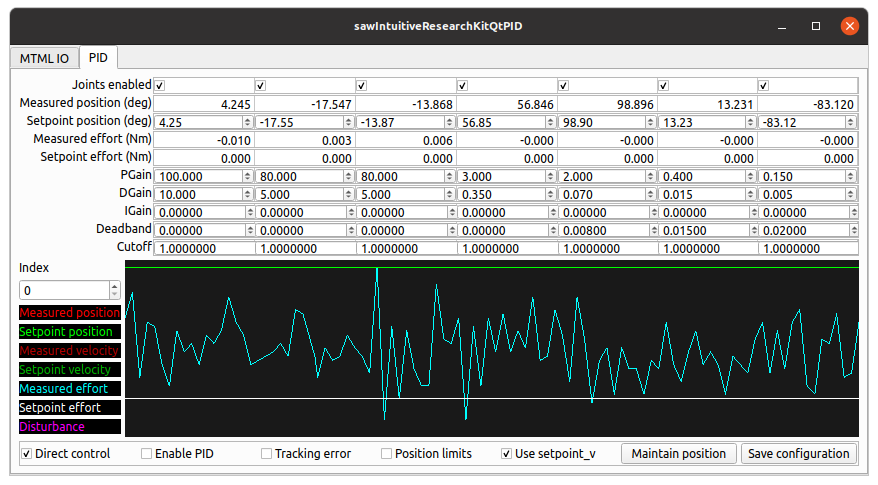The height and width of the screenshot is (485, 878).
Task: Click the Deadband 0.02000 stepper arrows
Action: (x=854, y=230)
